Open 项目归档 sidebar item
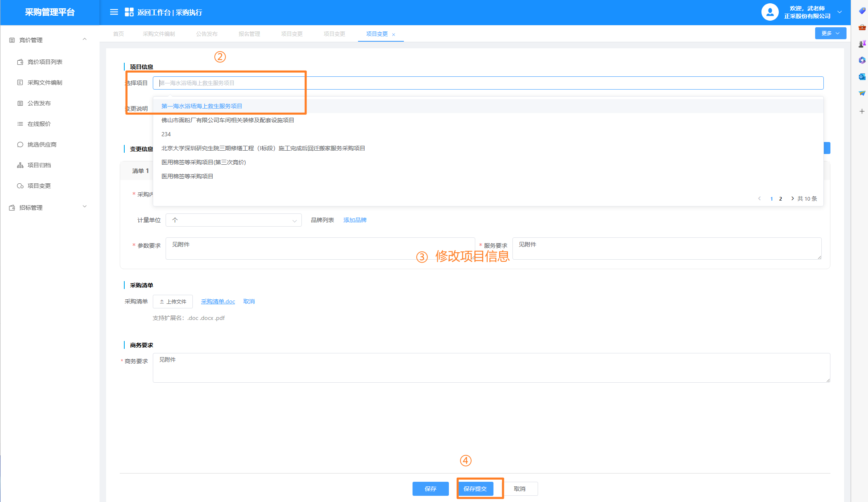This screenshot has width=868, height=502. (39, 165)
